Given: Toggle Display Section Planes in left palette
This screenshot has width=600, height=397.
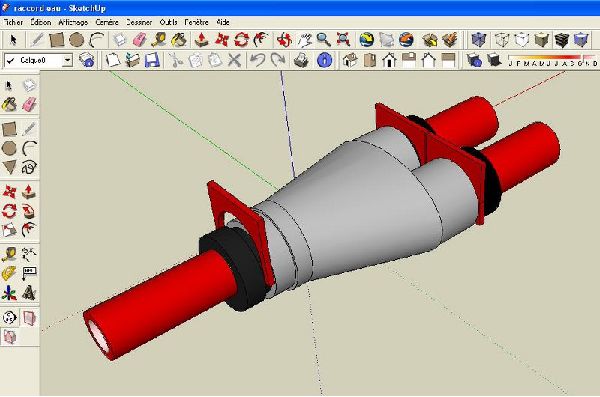Looking at the screenshot, I should [x=29, y=318].
